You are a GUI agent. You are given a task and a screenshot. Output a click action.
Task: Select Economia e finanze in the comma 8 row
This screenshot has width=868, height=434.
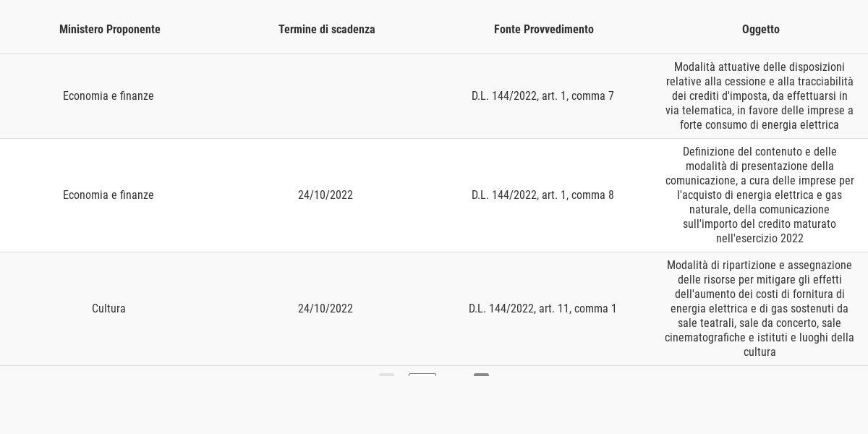coord(109,195)
